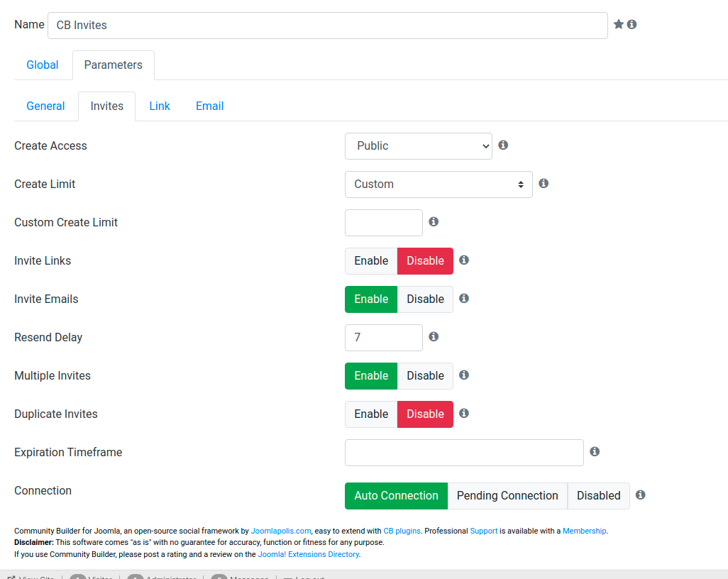Screen dimensions: 728x579
Task: Click the 'Connection' label
Action: click(43, 491)
